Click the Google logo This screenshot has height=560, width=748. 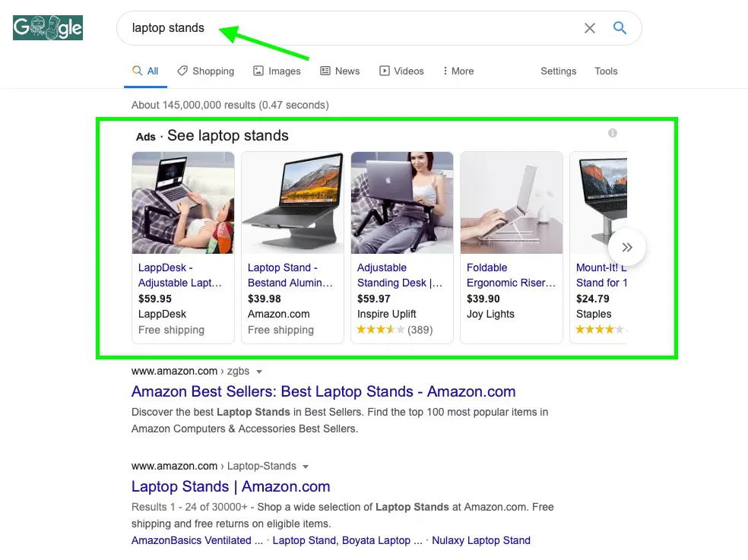pos(47,27)
